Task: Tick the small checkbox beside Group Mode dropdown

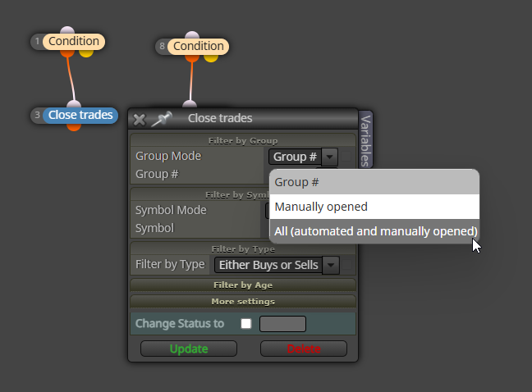Action: [x=346, y=157]
